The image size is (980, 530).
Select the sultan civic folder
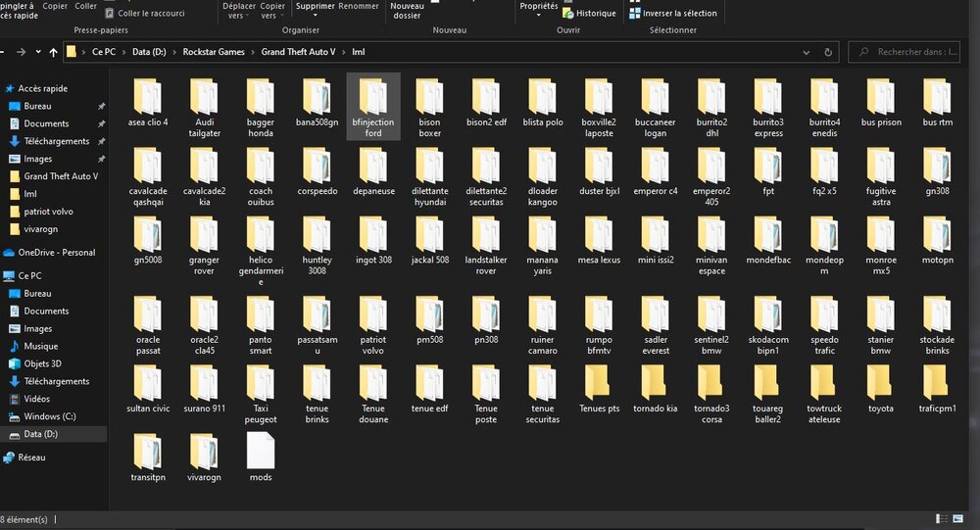[x=148, y=390]
